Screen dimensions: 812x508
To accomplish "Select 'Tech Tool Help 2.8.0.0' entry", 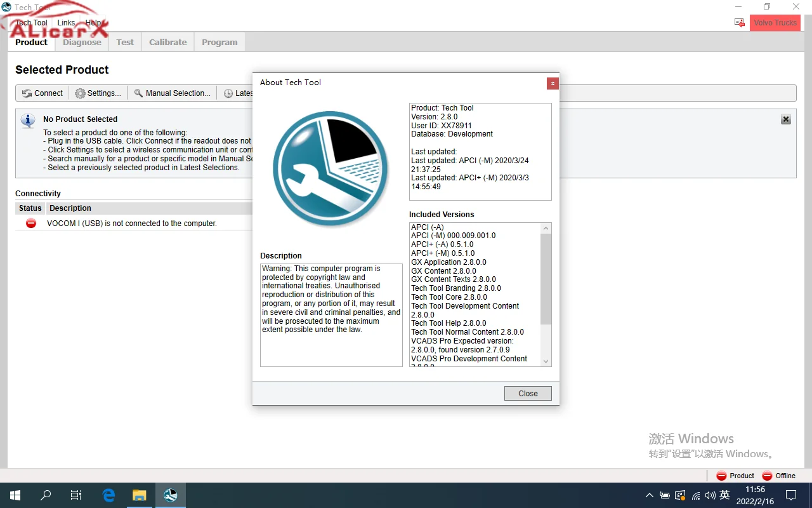I will point(449,323).
